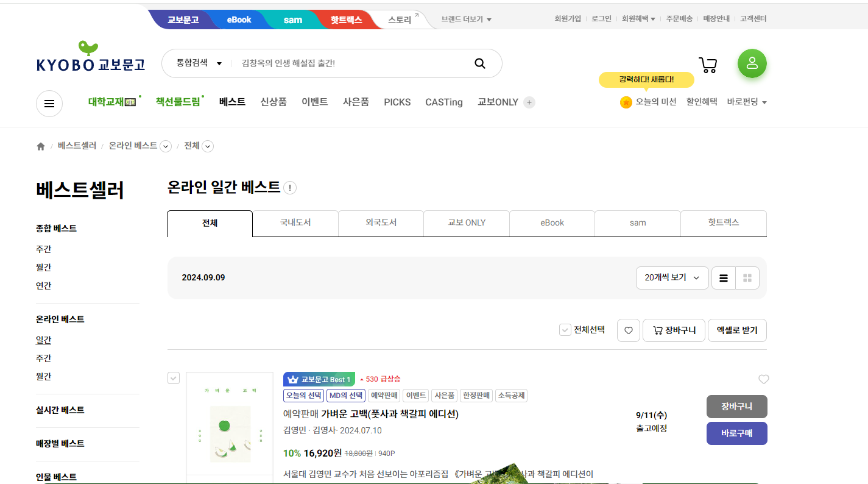Switch to the 핫트랙스 brand tab at top

click(346, 20)
